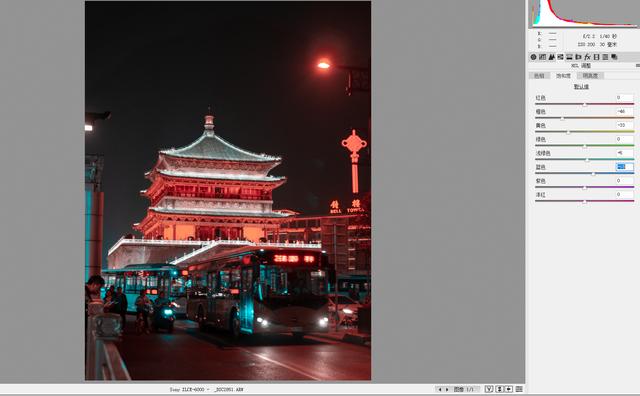This screenshot has height=396, width=640.
Task: Click the 浅绿色 value input field
Action: pos(624,153)
